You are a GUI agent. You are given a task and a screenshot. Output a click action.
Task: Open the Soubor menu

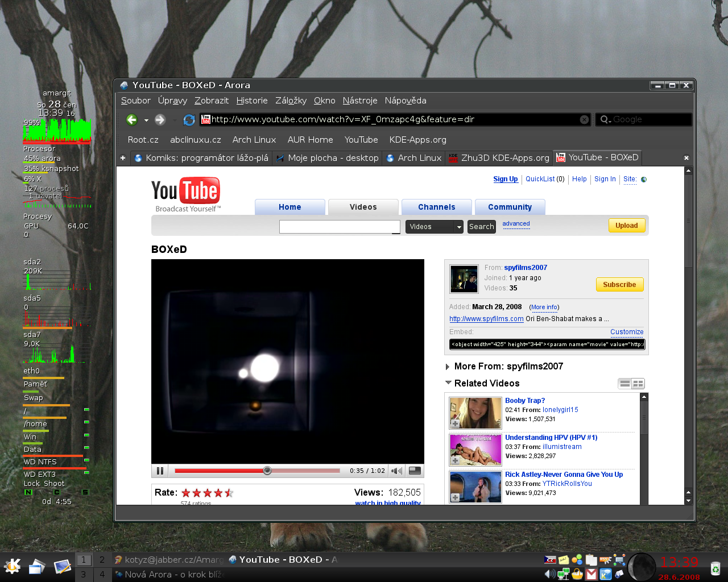point(135,101)
